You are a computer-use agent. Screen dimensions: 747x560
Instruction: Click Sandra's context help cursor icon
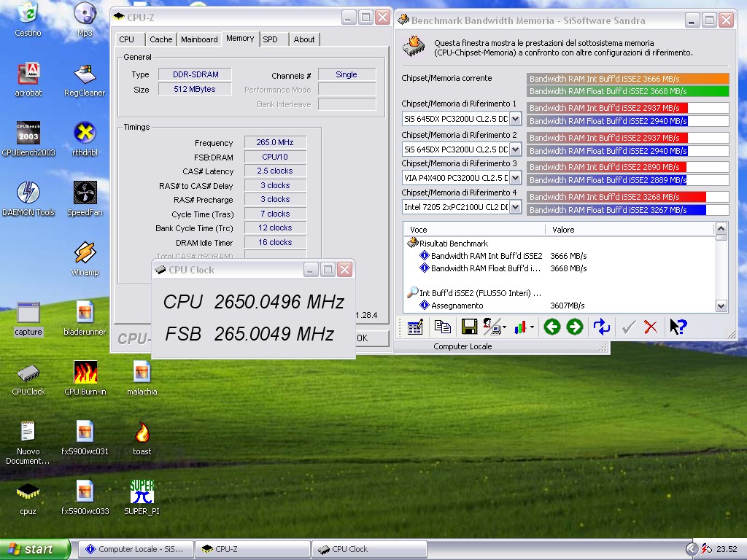pyautogui.click(x=678, y=327)
